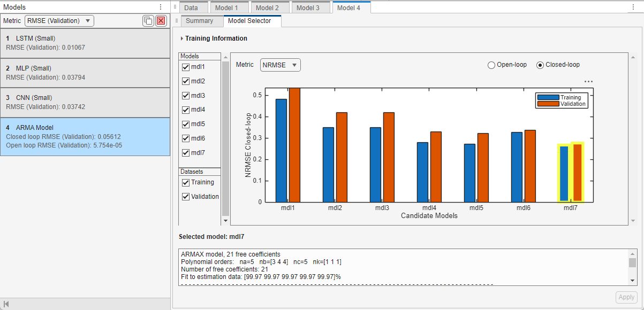This screenshot has width=644, height=310.
Task: Click the red delete model icon
Action: click(161, 21)
